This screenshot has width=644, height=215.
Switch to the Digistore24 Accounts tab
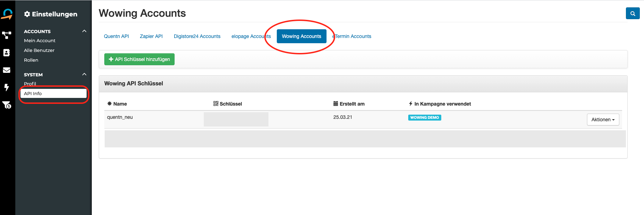coord(197,36)
